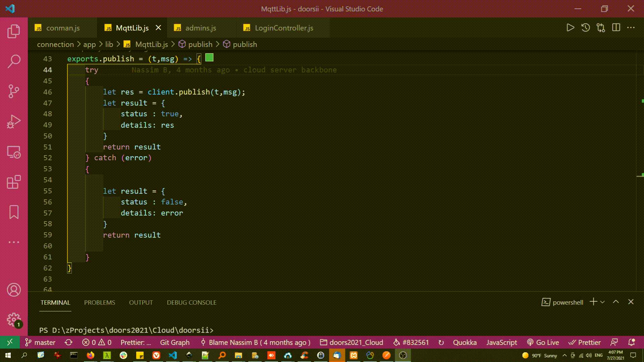The height and width of the screenshot is (362, 644).
Task: Open the Run and Debug view
Action: 13,121
